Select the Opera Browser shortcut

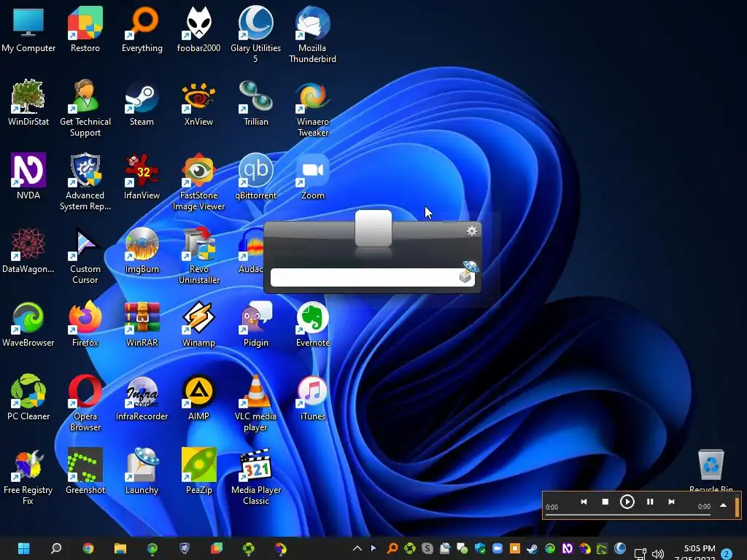pos(85,402)
